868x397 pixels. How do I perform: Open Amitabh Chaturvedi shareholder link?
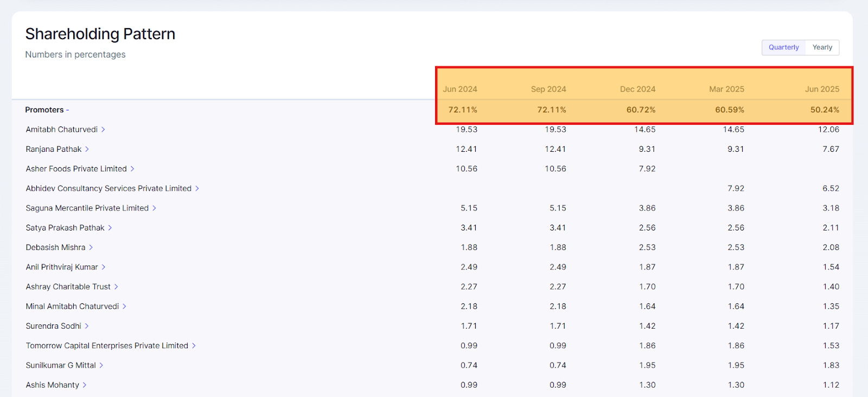(x=65, y=130)
